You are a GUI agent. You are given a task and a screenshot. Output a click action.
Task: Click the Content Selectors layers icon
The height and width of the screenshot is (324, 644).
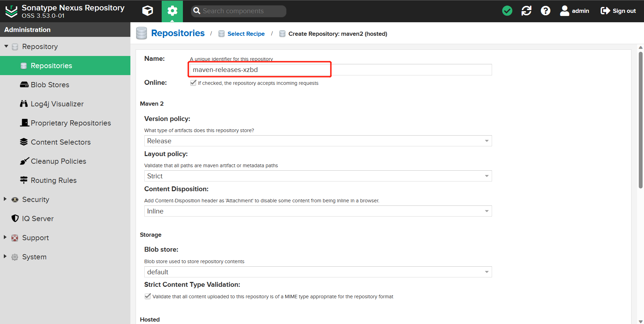(24, 142)
